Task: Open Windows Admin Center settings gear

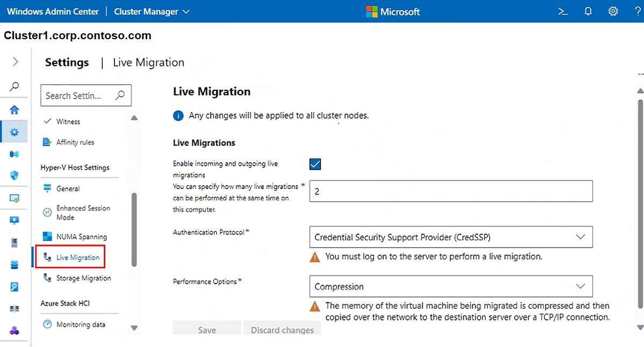Action: point(613,11)
